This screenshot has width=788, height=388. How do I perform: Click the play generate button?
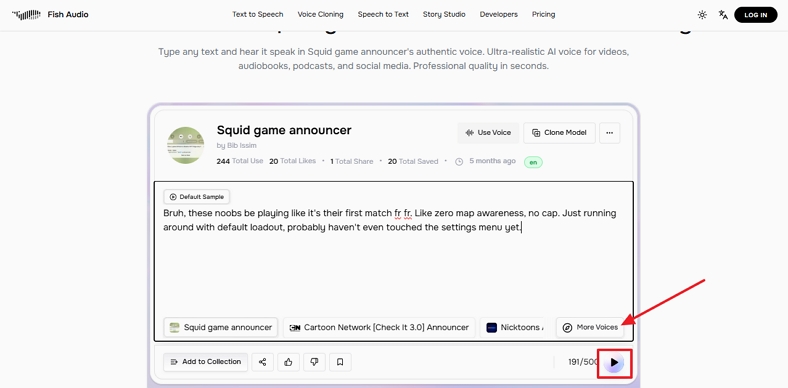click(x=614, y=362)
